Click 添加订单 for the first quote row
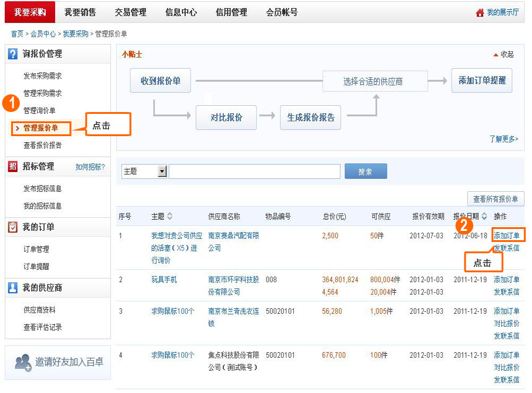The height and width of the screenshot is (393, 532). tap(507, 235)
